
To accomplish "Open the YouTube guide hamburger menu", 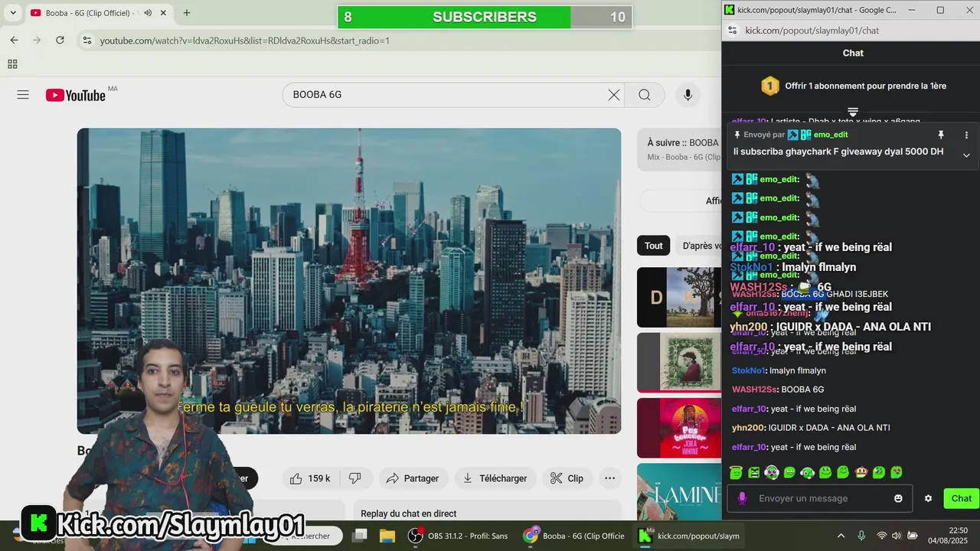I will 23,95.
